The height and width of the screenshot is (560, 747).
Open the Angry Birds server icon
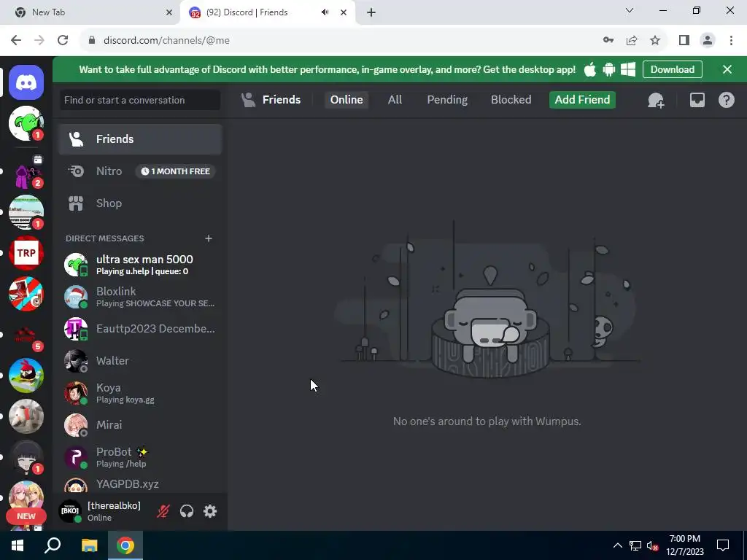26,376
